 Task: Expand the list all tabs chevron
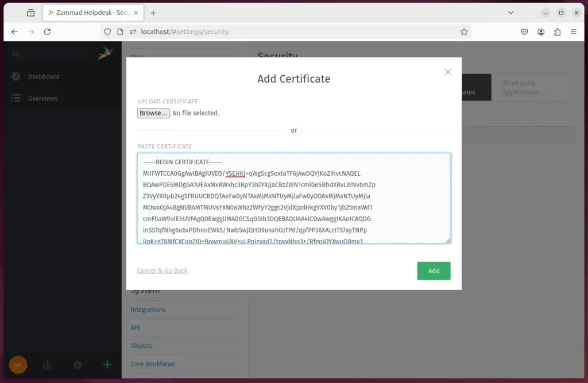510,13
